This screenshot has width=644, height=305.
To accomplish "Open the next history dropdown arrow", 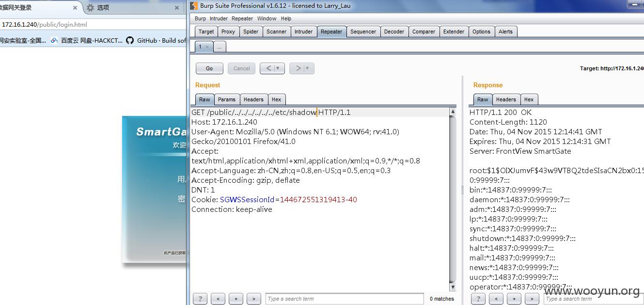I will coord(309,68).
